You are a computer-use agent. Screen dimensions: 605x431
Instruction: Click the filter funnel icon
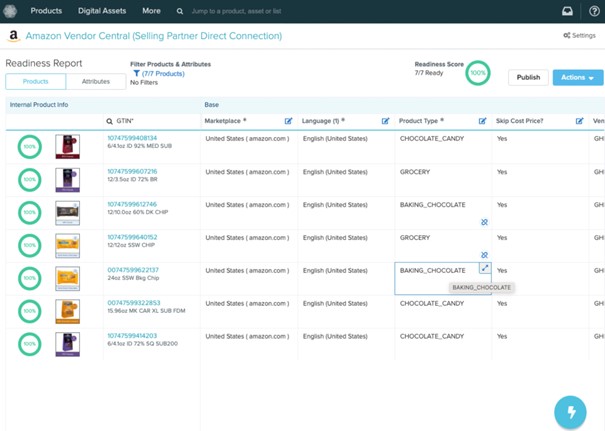(x=136, y=73)
